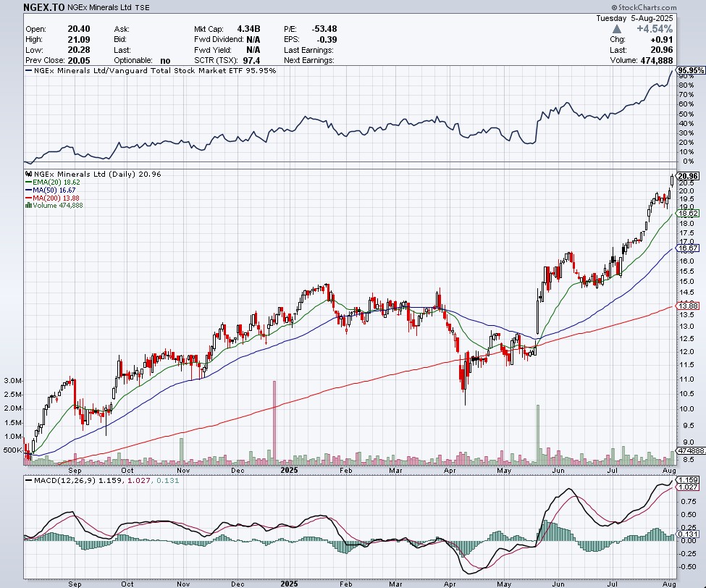
Task: Click the black MACD legend line marker
Action: pos(29,480)
